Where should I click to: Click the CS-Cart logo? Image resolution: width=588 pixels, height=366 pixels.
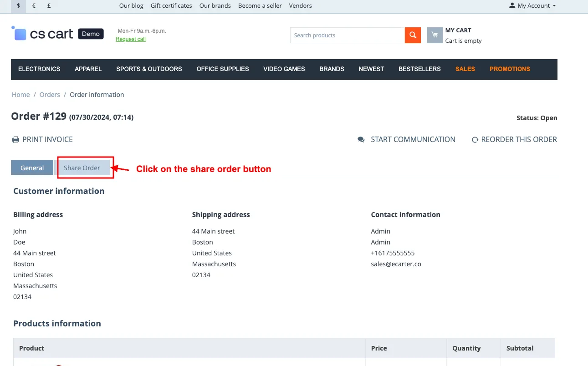[57, 34]
